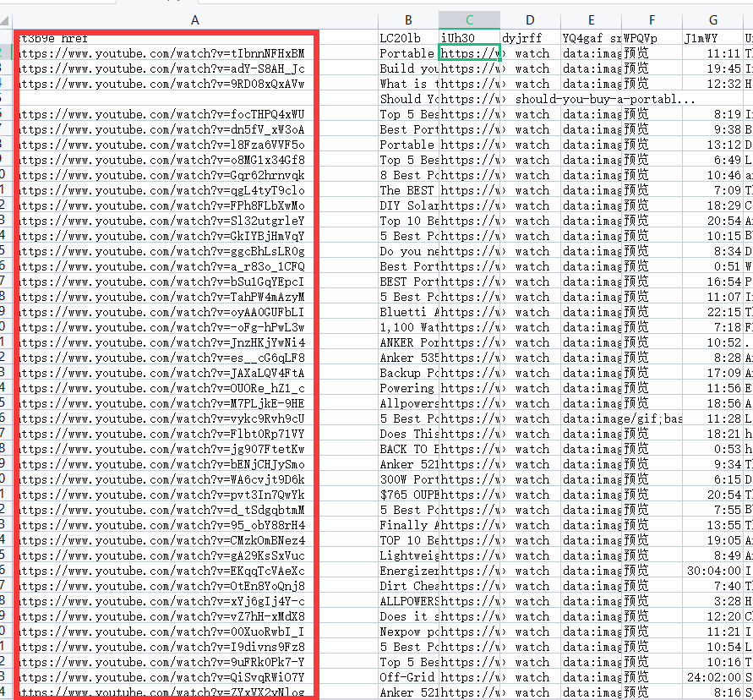Click cell with URL ending I9divns9Fz8
This screenshot has height=700, width=753.
tap(195, 647)
